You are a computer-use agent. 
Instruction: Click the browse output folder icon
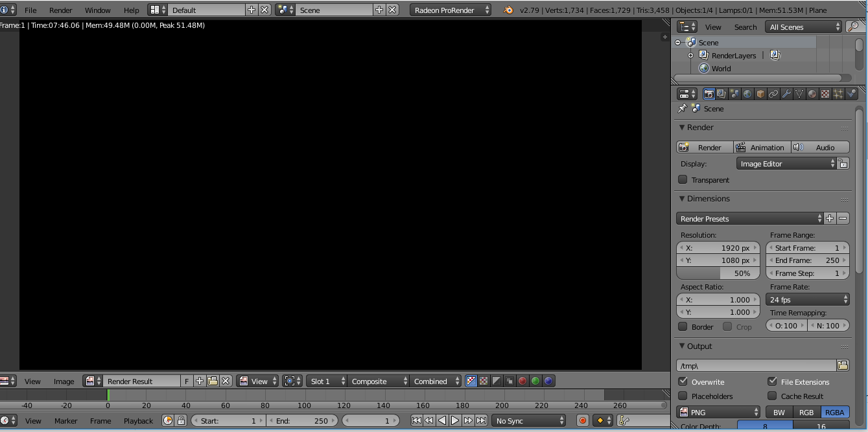[x=843, y=365]
